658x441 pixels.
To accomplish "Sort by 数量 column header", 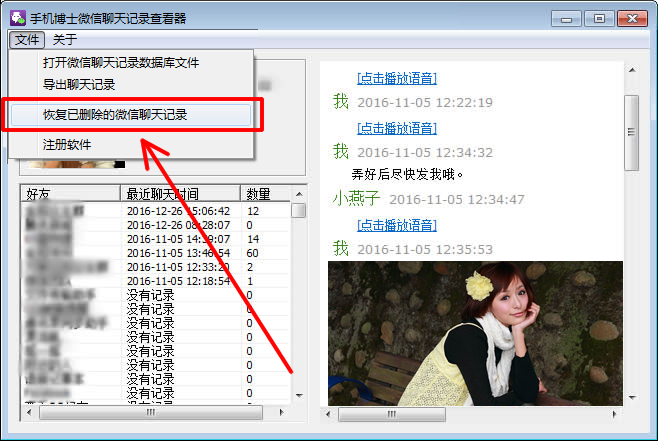I will coord(265,194).
